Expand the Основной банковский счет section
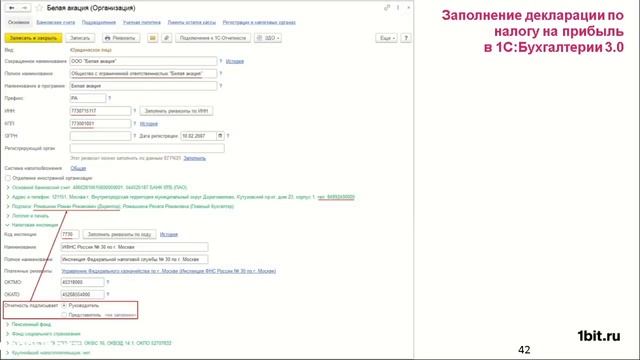Viewport: 640px width, 360px height. (x=8, y=187)
